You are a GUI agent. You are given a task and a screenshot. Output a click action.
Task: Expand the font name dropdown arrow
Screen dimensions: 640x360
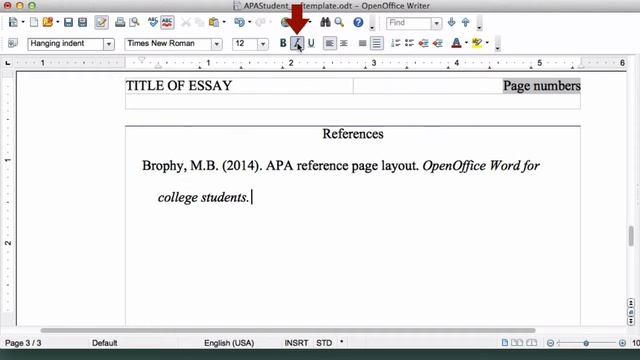click(217, 44)
